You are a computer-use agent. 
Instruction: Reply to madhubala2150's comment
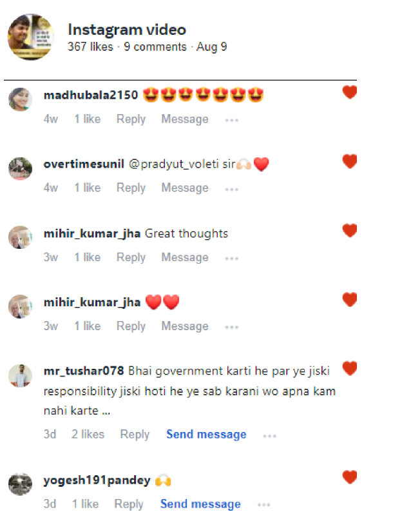point(131,119)
